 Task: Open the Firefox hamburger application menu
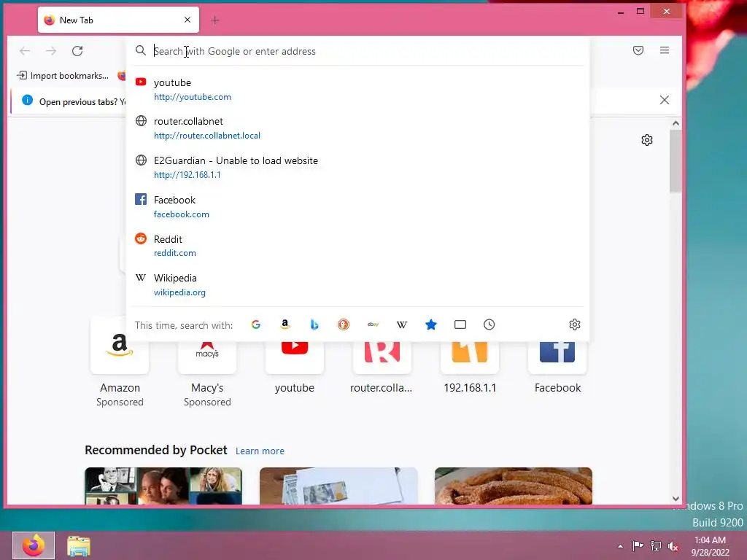[x=665, y=50]
